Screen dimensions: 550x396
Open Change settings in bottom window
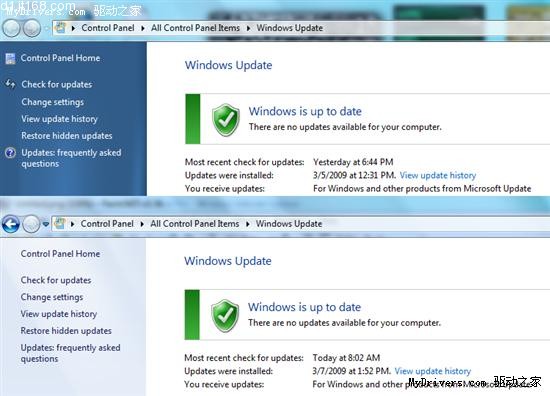(52, 297)
